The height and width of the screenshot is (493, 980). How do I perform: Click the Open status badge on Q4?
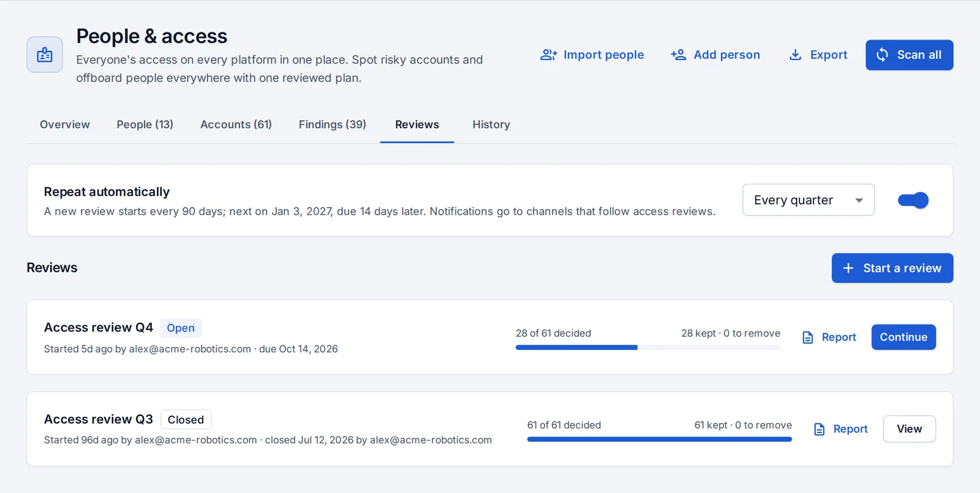click(x=181, y=328)
